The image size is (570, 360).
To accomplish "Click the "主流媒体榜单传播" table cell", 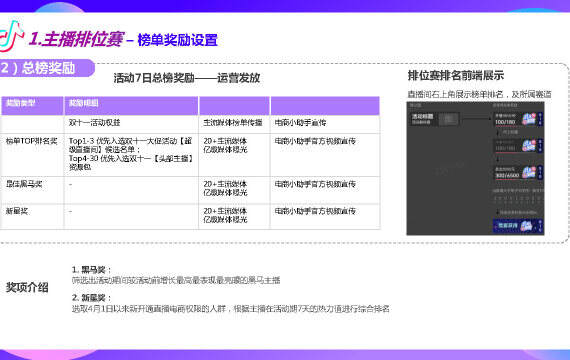I will tap(233, 123).
